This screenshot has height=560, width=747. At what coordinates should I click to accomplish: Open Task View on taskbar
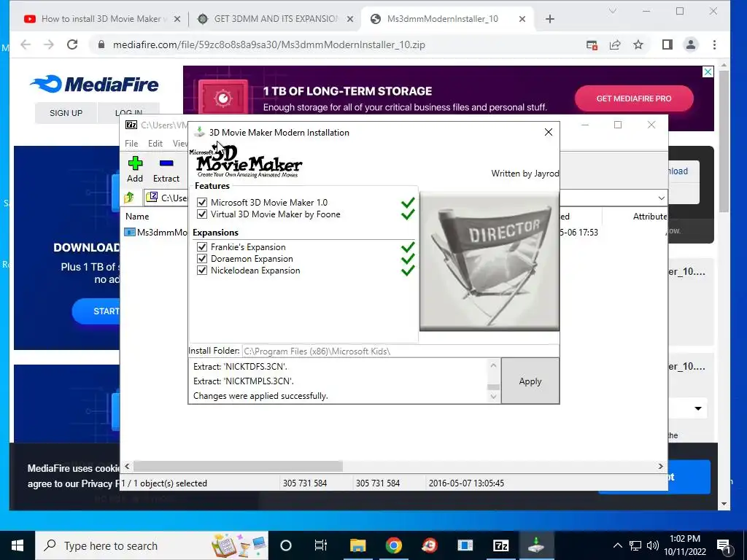click(x=321, y=545)
